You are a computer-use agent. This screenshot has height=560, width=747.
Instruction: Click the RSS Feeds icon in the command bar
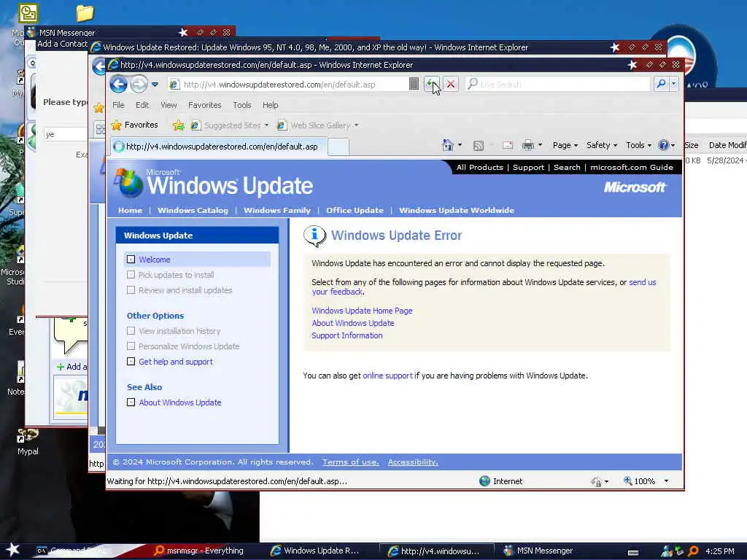pos(479,145)
